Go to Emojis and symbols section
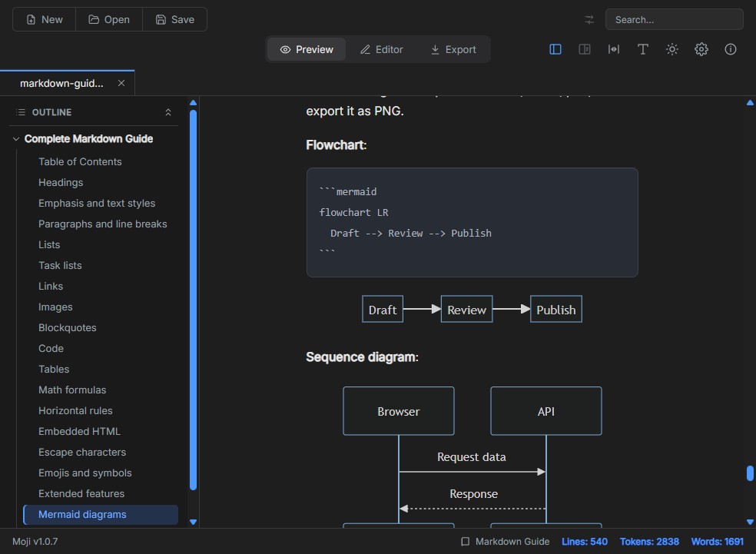 85,473
